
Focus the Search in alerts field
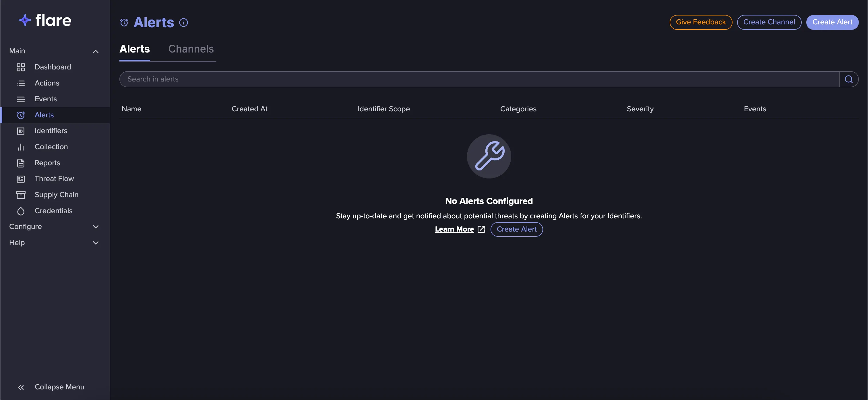(479, 79)
